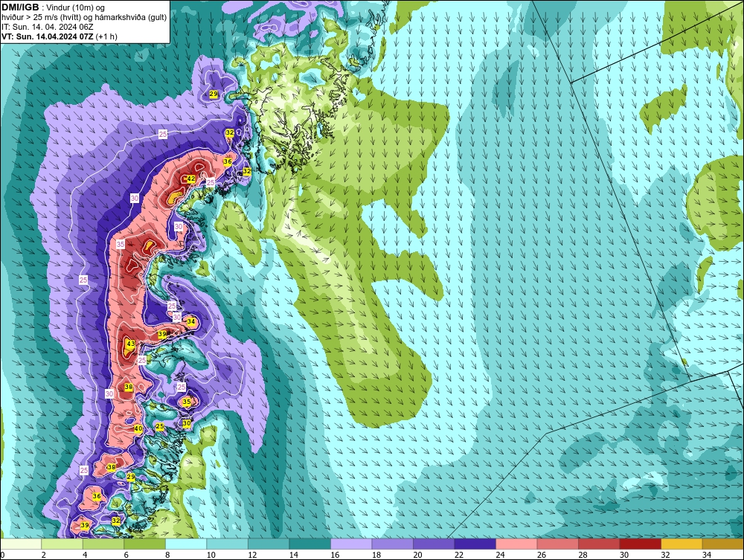Image resolution: width=744 pixels, height=560 pixels.
Task: Click the legend scale value 16
Action: pyautogui.click(x=335, y=555)
